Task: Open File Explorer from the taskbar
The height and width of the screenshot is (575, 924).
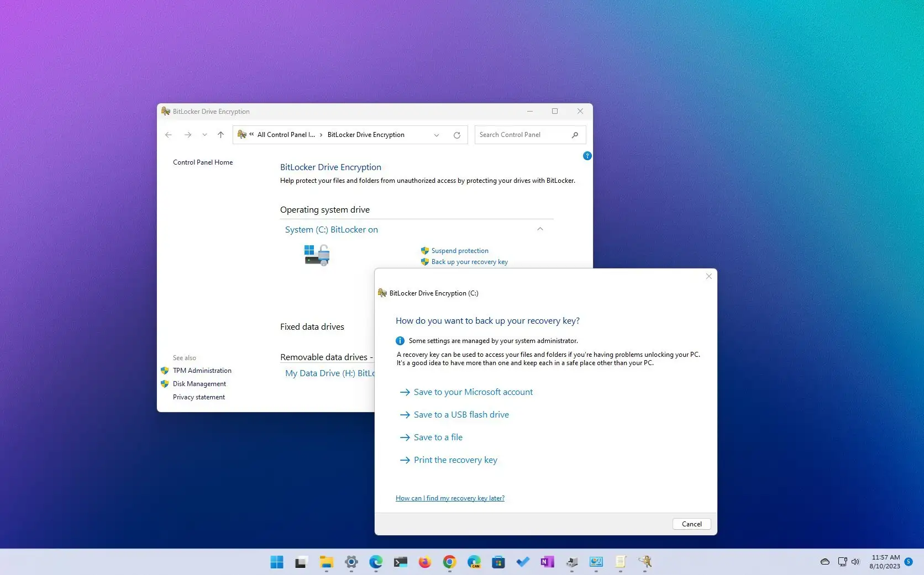Action: coord(327,562)
